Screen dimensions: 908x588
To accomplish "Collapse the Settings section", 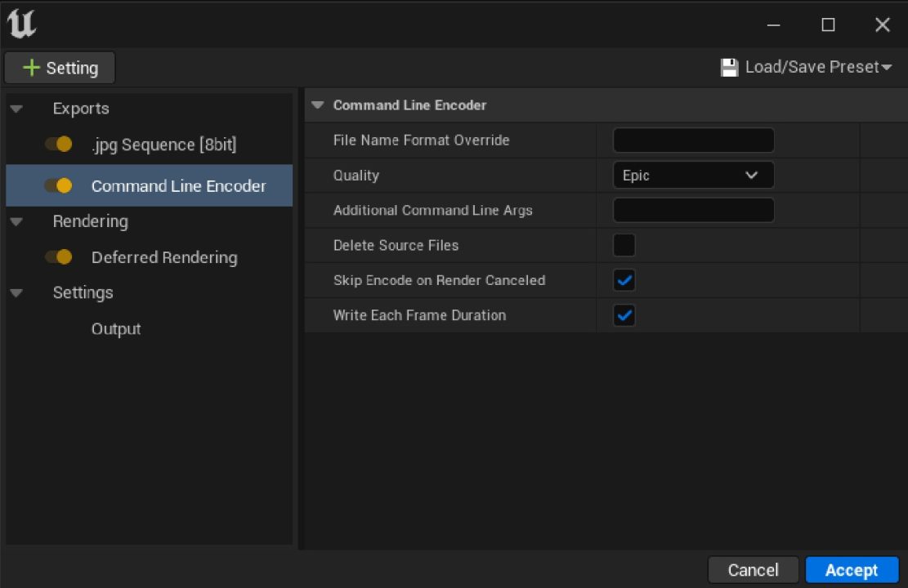I will coord(16,292).
